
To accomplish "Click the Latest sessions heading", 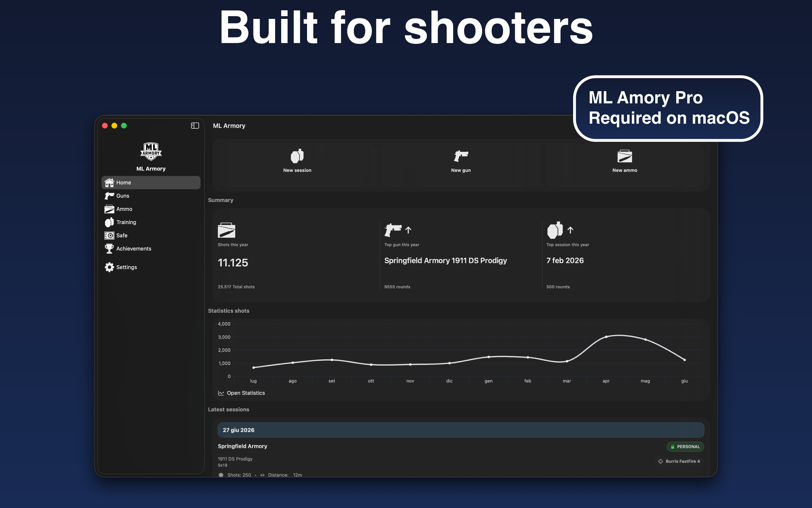I will pos(228,410).
